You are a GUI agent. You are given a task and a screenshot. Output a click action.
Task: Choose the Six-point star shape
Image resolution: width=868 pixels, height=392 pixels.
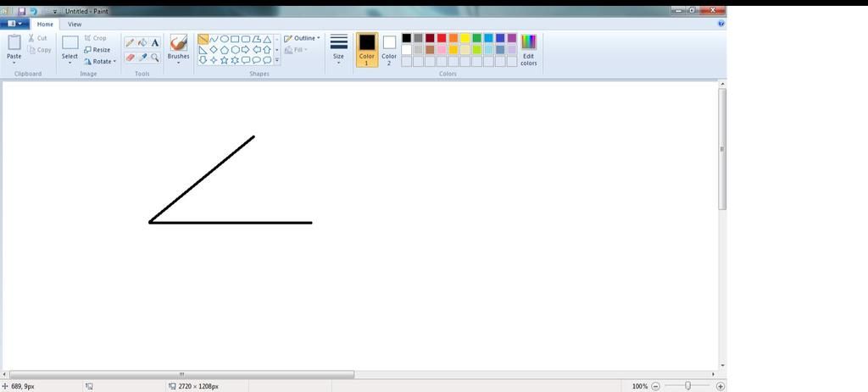(235, 60)
